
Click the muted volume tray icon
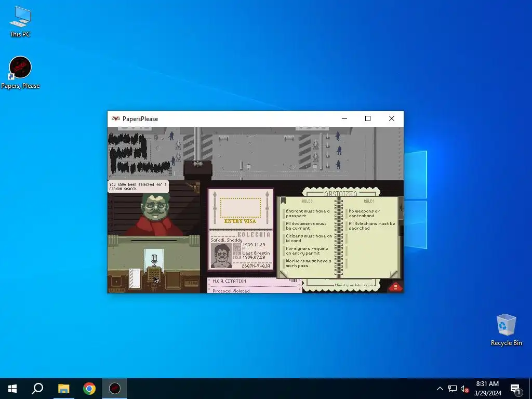click(464, 389)
